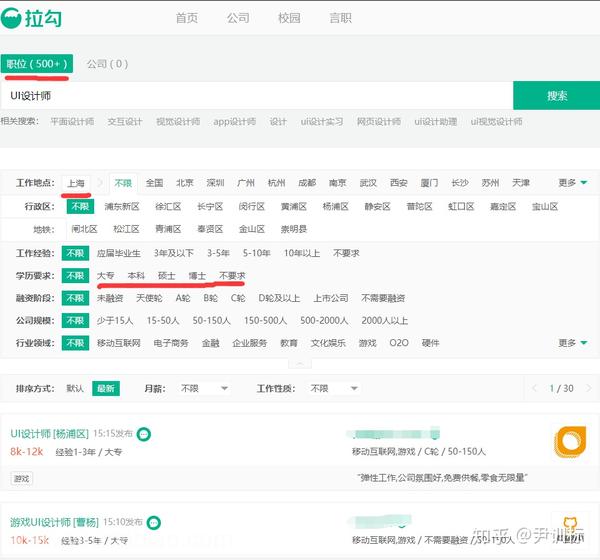Switch to 职位 (500+) tab

37,64
